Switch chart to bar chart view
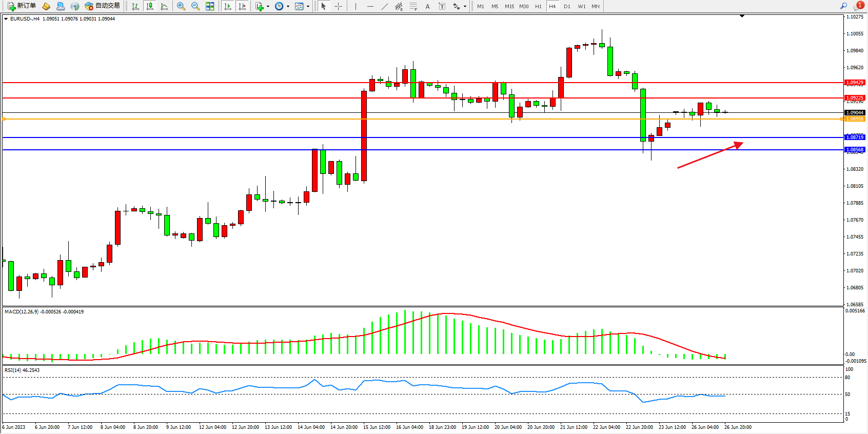 (x=135, y=6)
